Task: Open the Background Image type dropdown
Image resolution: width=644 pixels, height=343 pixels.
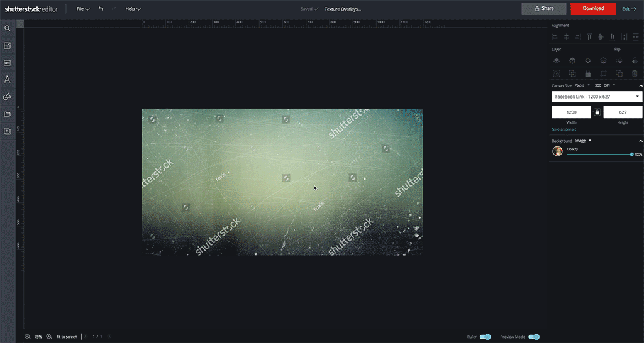Action: [x=583, y=141]
